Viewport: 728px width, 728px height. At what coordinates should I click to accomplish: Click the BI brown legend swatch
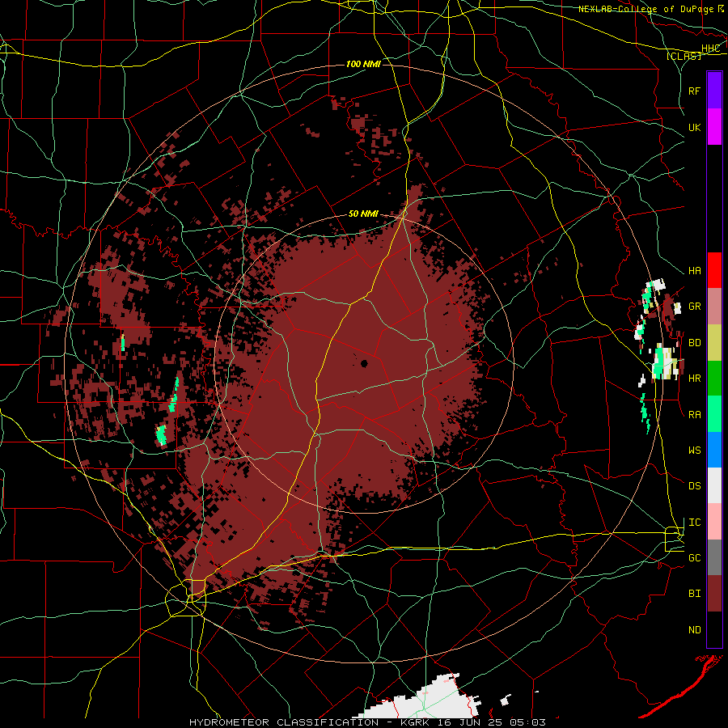[x=714, y=594]
